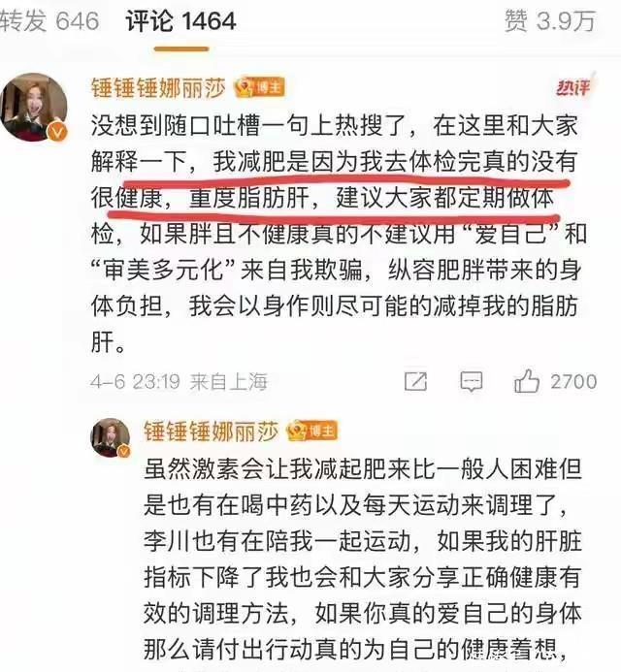Tap the 博主 badge on the reply comment

pyautogui.click(x=312, y=431)
